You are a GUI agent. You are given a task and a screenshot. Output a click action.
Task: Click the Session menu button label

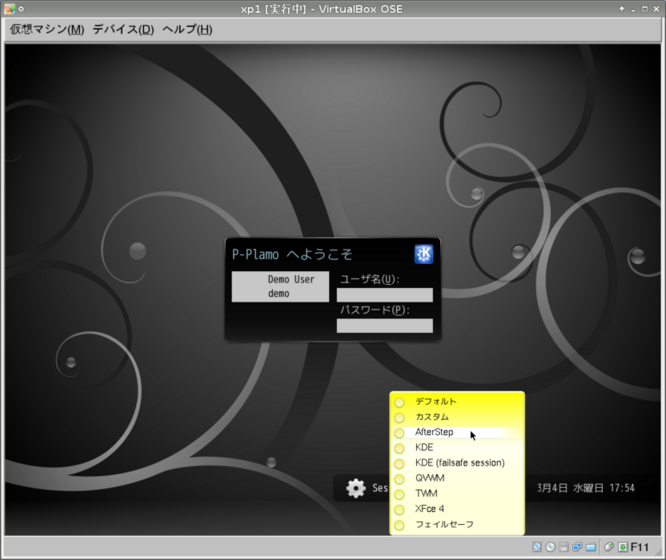coord(380,488)
